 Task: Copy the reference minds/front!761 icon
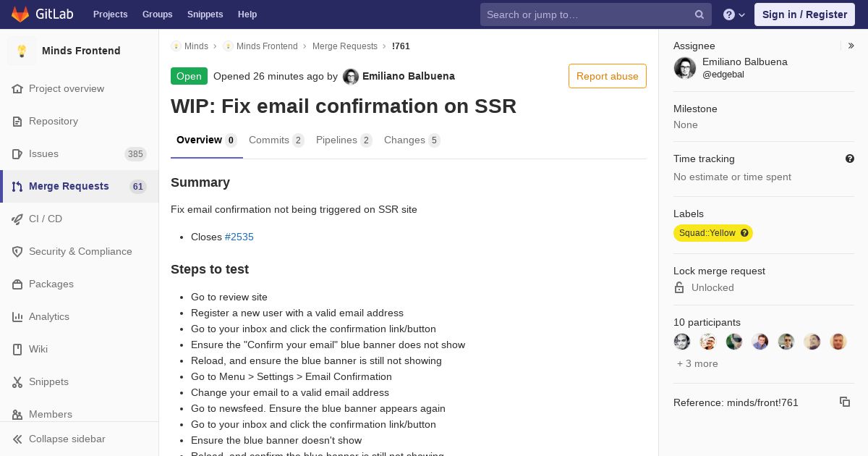point(845,402)
